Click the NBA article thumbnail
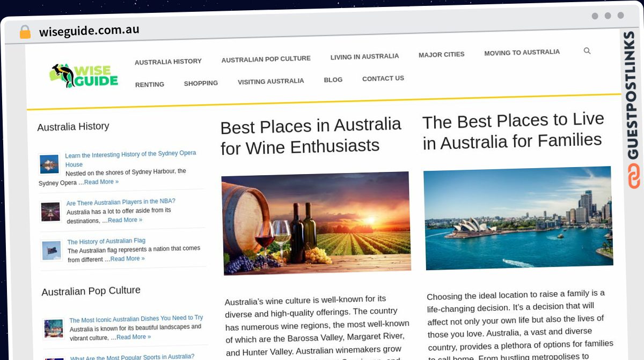Image resolution: width=644 pixels, height=360 pixels. tap(51, 212)
